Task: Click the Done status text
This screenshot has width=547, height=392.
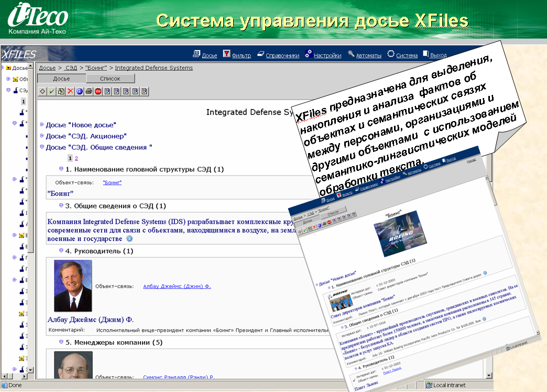Action: (x=15, y=385)
